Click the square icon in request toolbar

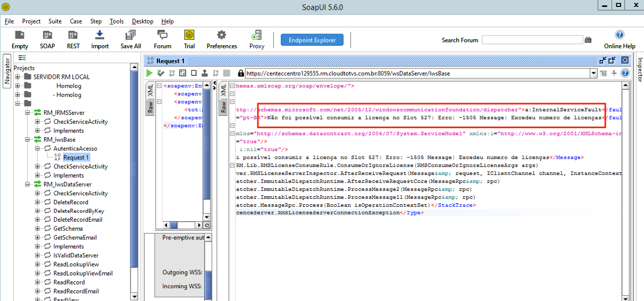point(194,73)
